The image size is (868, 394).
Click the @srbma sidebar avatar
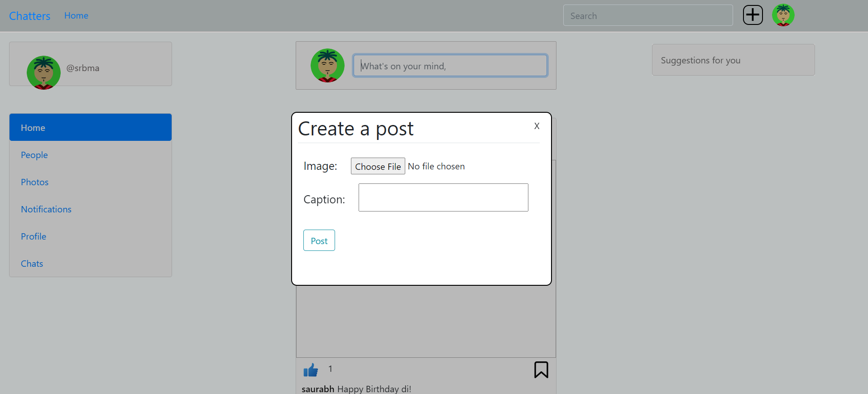[x=43, y=72]
